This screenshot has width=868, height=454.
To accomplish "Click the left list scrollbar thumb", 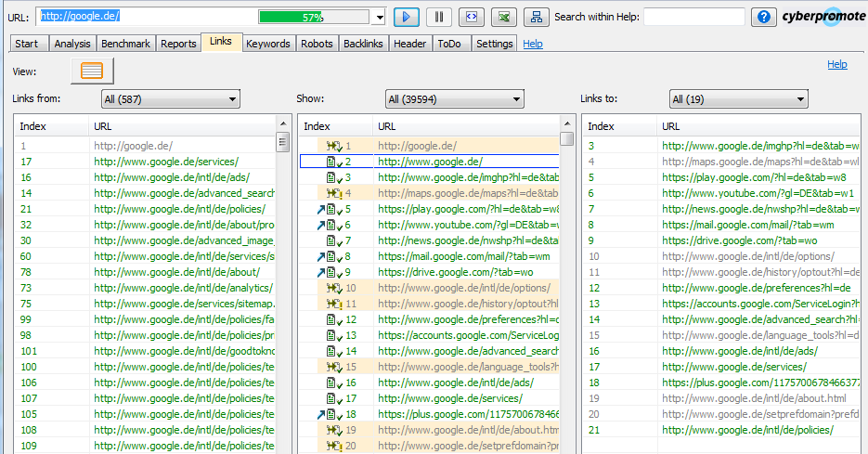I will pos(283,142).
